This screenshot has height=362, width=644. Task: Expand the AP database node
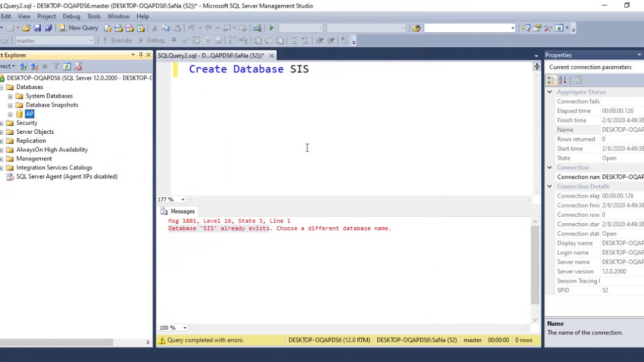click(10, 114)
